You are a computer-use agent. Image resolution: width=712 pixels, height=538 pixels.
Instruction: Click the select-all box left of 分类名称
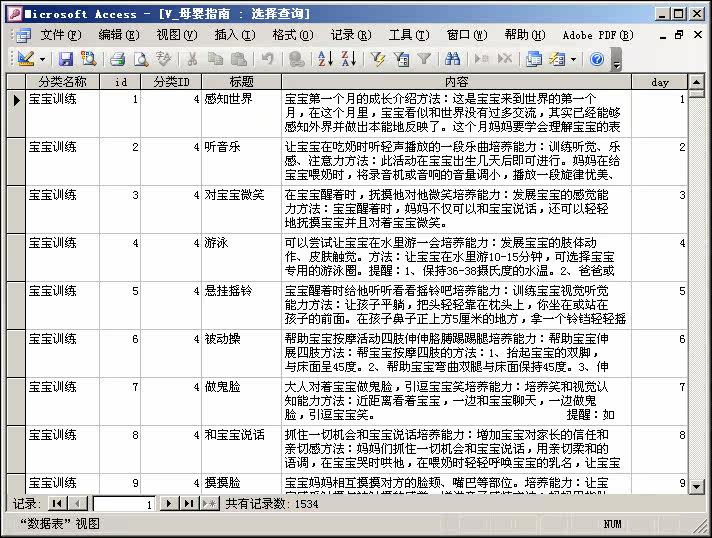[x=16, y=82]
